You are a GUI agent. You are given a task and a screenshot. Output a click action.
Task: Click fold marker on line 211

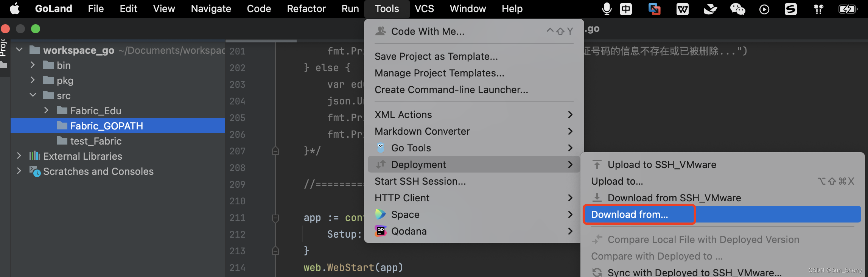coord(275,218)
